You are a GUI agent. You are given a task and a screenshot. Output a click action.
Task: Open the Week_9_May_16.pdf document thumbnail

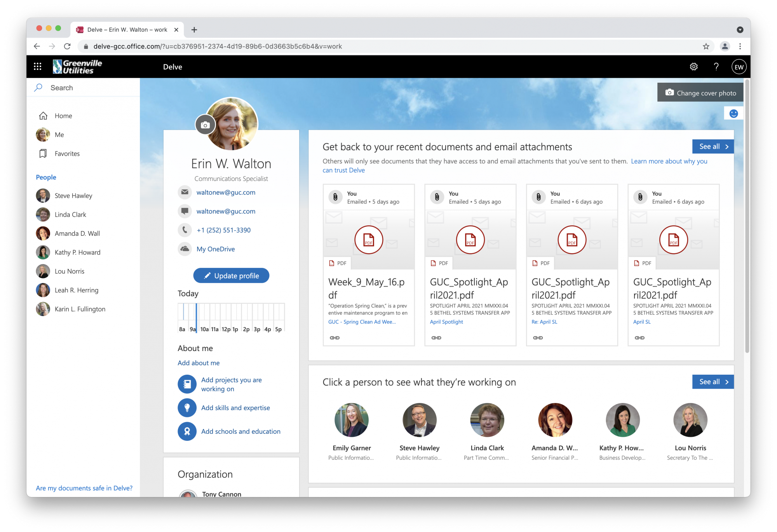point(369,240)
